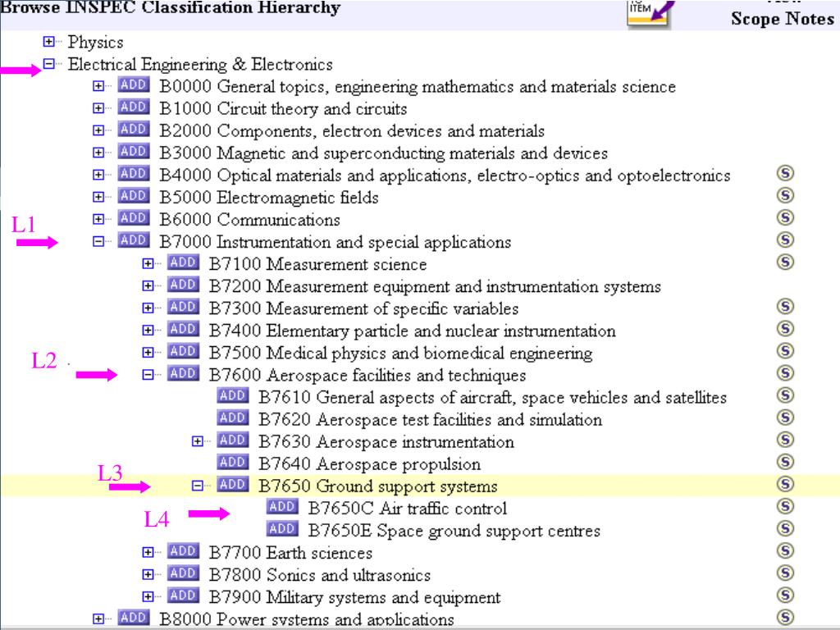Add B7610 General aspects of aircraft
The height and width of the screenshot is (630, 840).
point(232,396)
